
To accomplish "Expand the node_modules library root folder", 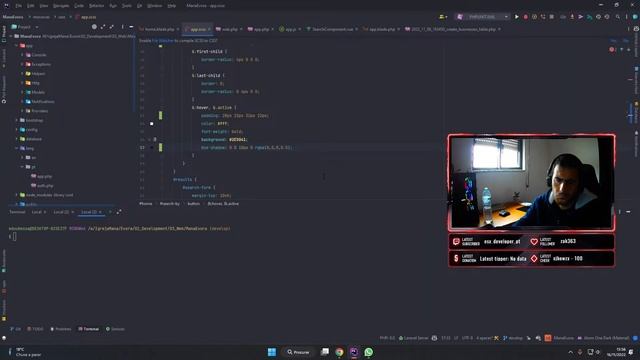I will coord(16,195).
